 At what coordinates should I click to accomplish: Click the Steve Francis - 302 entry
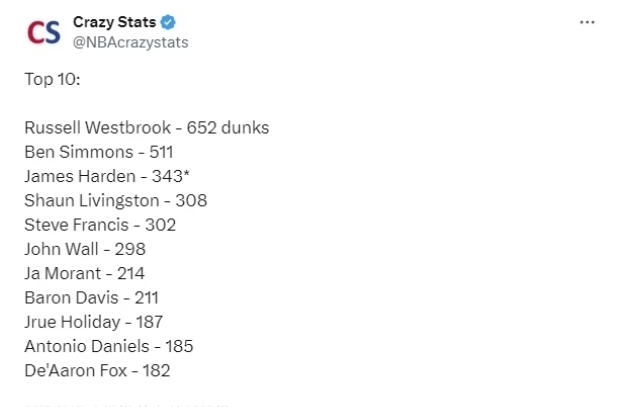click(100, 225)
